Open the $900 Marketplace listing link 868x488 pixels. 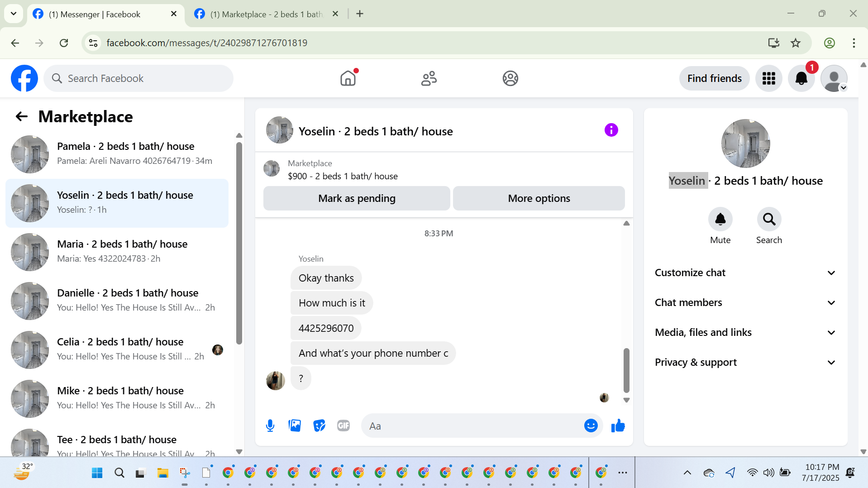coord(343,176)
